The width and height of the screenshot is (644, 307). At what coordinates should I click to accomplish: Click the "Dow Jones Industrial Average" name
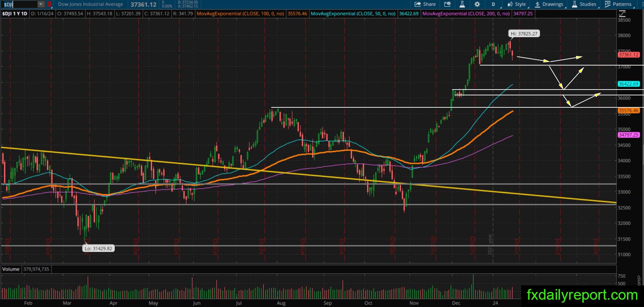pos(91,4)
